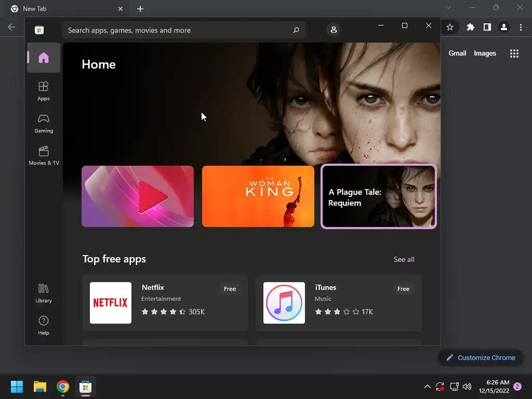The image size is (532, 399).
Task: Open Images link in Chrome window
Action: point(485,54)
